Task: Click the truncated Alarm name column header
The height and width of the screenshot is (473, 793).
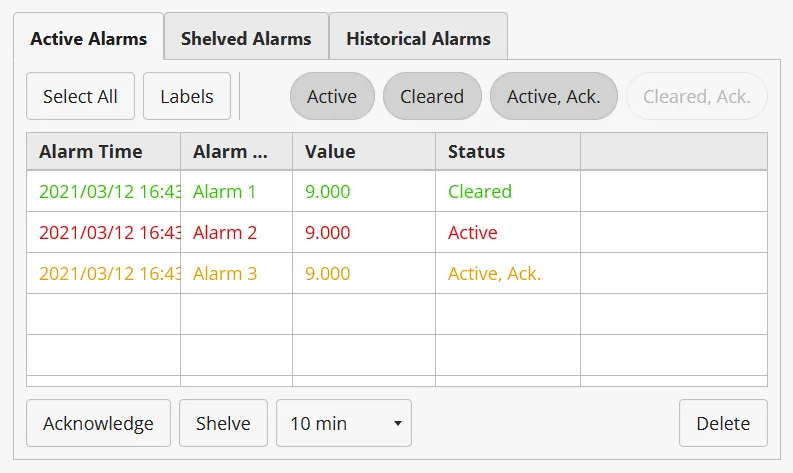Action: click(x=231, y=152)
